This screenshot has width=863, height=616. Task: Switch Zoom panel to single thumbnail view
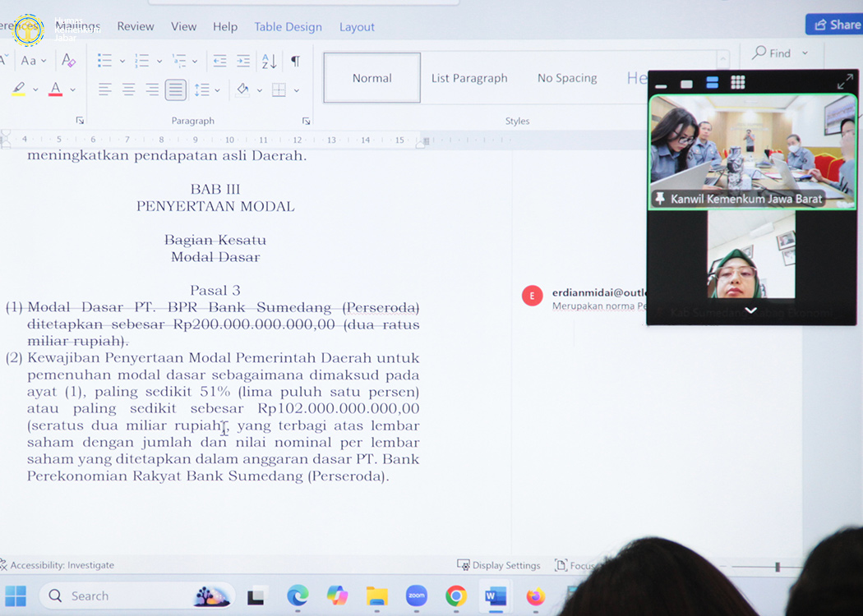click(686, 84)
